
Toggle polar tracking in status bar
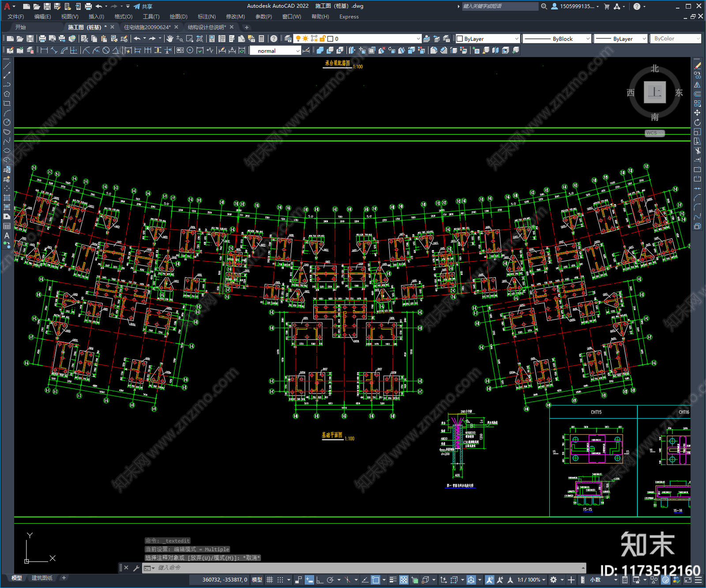tap(330, 580)
